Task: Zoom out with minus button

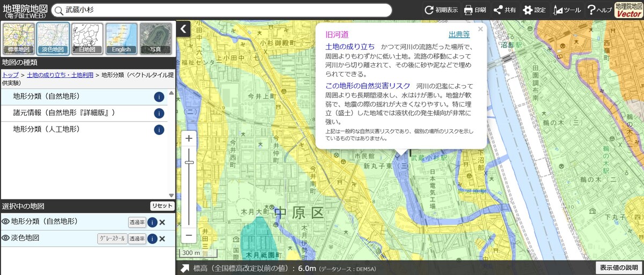Action: (x=189, y=235)
